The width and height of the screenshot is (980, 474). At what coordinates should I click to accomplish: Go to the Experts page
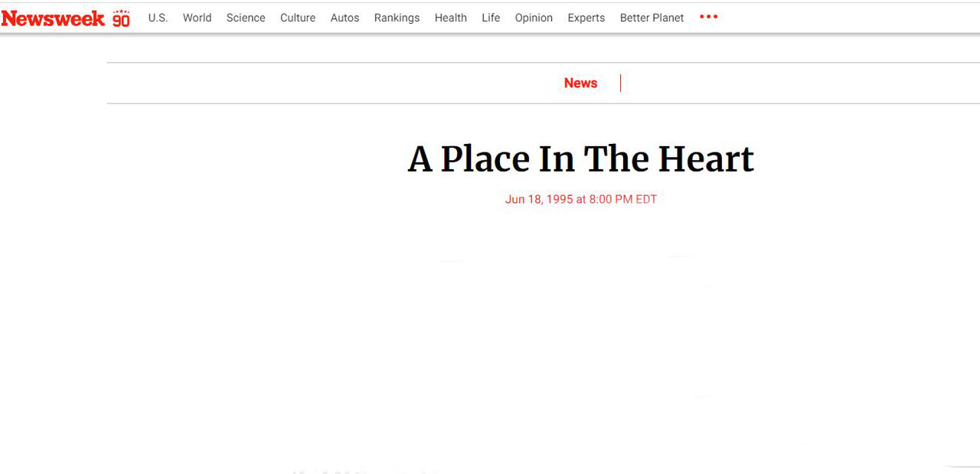[586, 18]
